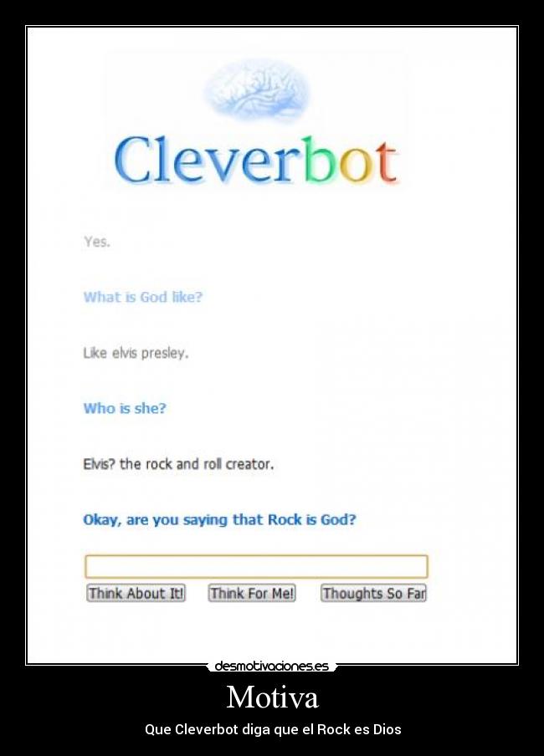The width and height of the screenshot is (544, 756).
Task: Select the "Who is she?" message
Action: tap(125, 408)
